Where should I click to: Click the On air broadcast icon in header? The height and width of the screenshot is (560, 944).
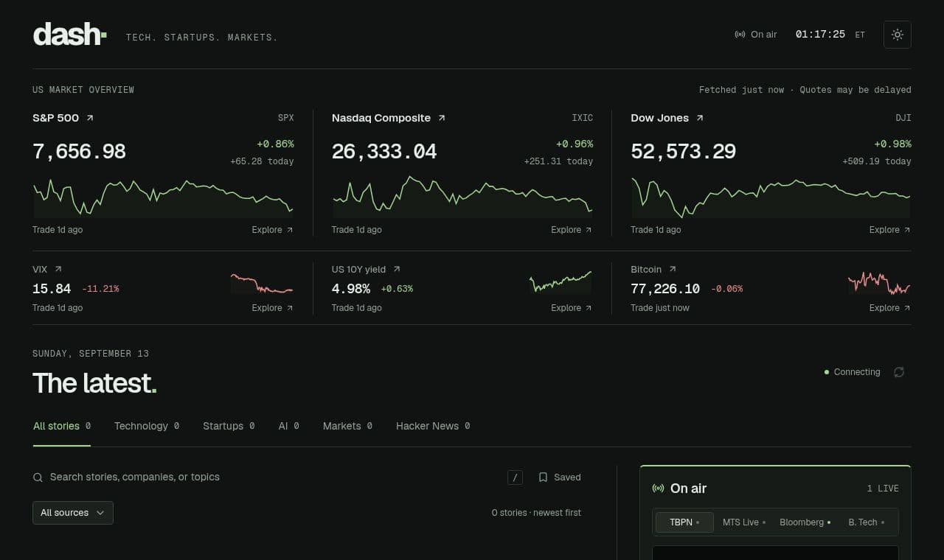coord(740,35)
